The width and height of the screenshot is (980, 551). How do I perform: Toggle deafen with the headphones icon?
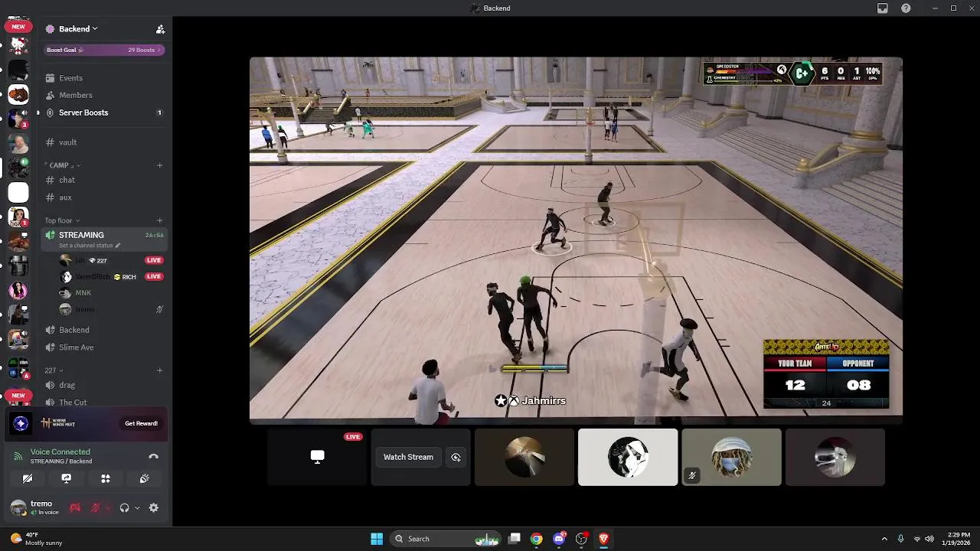(124, 507)
